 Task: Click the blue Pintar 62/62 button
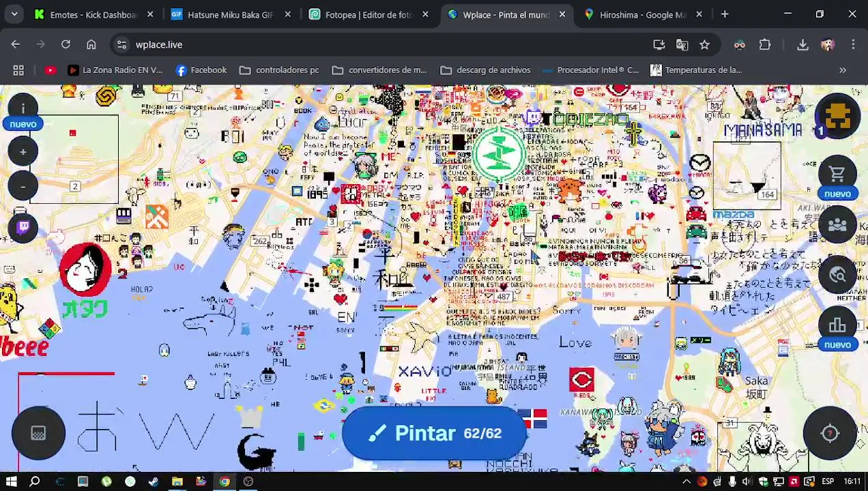point(434,433)
